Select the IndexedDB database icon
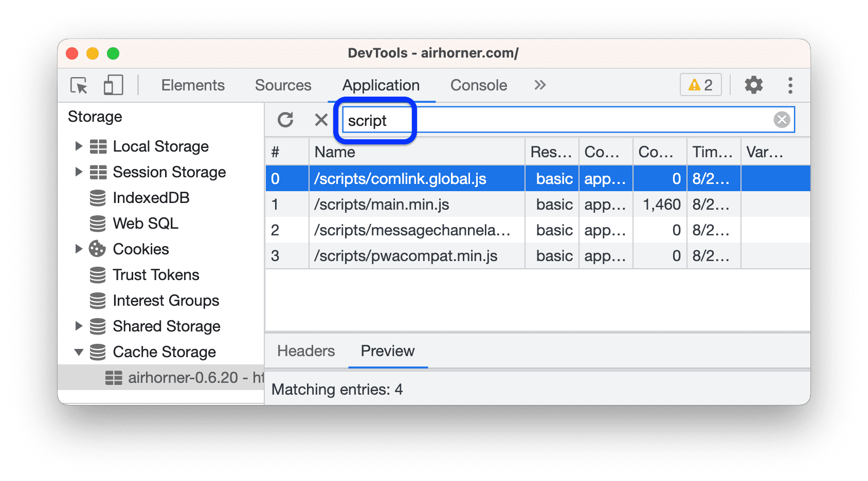 pos(98,197)
